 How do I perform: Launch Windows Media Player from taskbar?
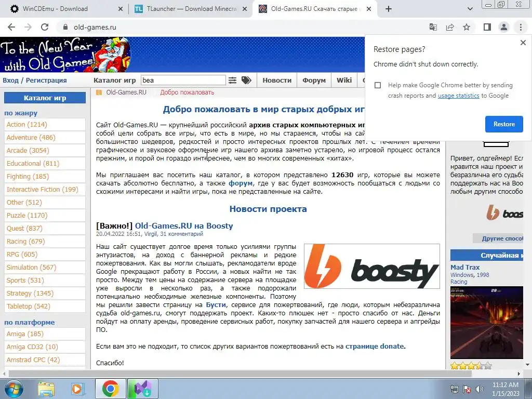click(x=77, y=389)
